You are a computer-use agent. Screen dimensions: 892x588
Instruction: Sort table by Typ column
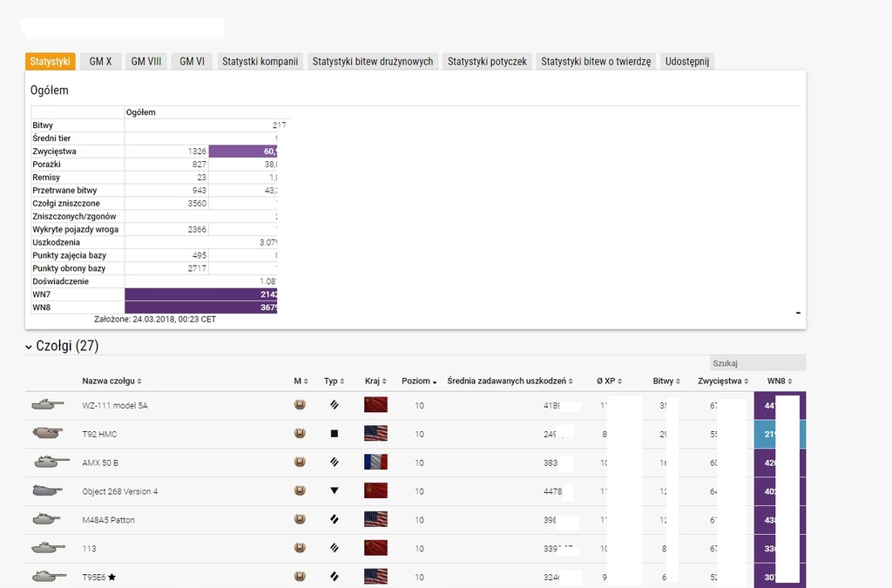click(x=334, y=381)
